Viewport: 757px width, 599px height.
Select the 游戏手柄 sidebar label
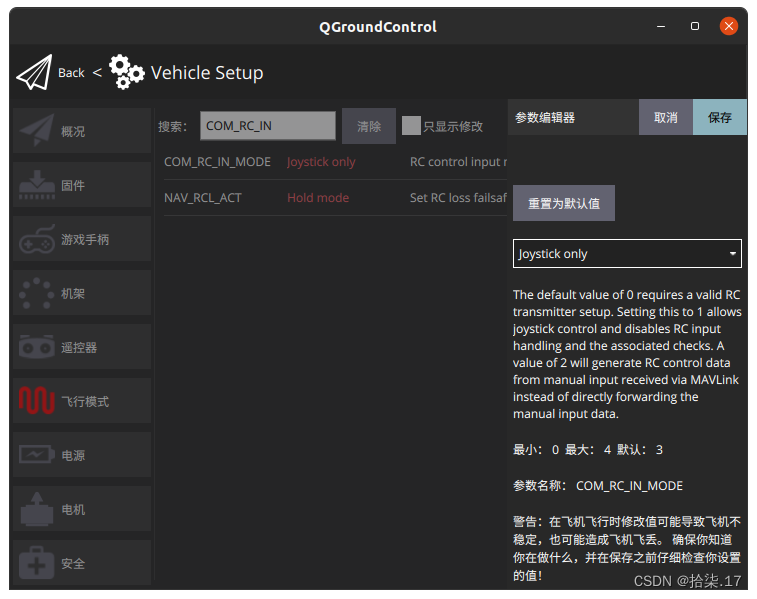coord(85,239)
